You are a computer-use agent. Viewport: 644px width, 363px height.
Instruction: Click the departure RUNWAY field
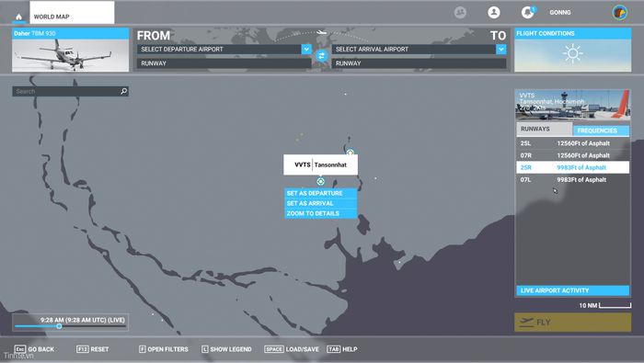224,63
